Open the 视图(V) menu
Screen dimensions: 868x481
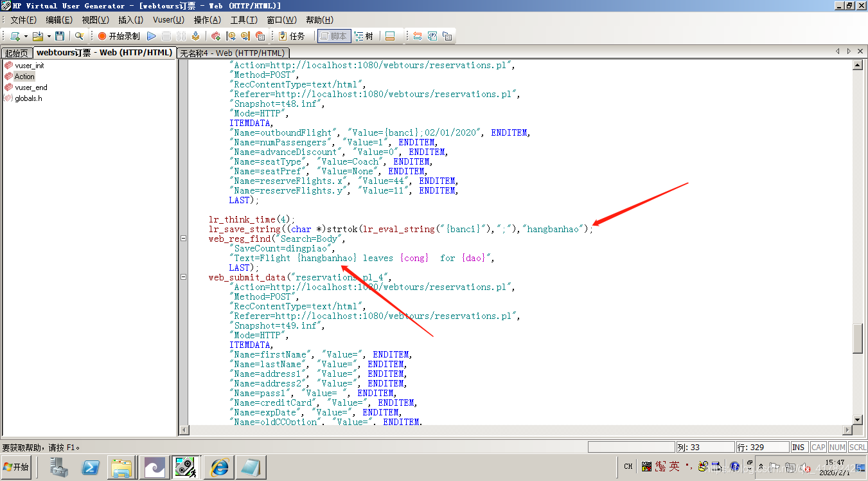pos(95,20)
